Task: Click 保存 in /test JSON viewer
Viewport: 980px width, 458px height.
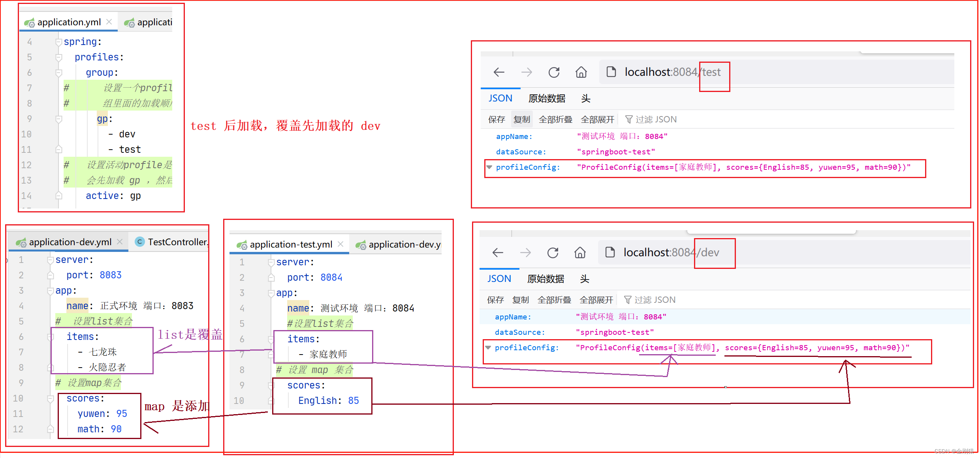Action: tap(497, 119)
